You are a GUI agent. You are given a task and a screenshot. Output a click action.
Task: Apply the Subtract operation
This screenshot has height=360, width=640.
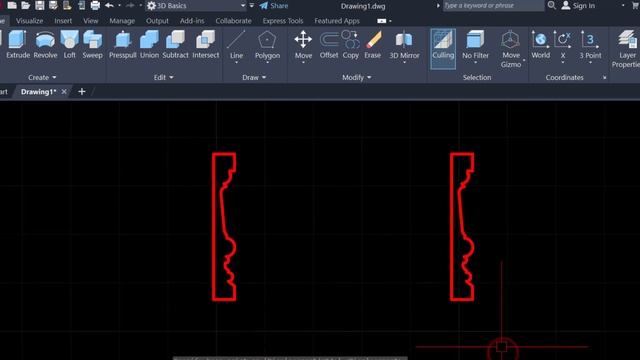point(176,44)
